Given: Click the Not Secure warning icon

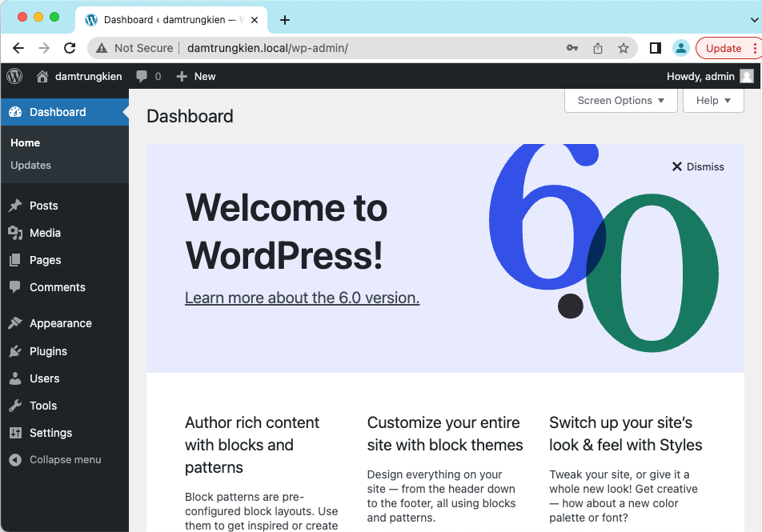Looking at the screenshot, I should click(102, 48).
